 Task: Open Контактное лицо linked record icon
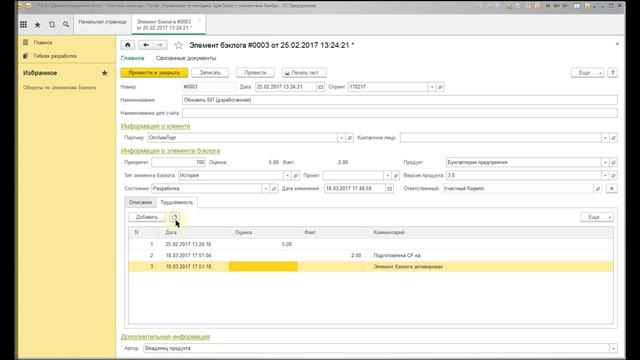point(613,138)
